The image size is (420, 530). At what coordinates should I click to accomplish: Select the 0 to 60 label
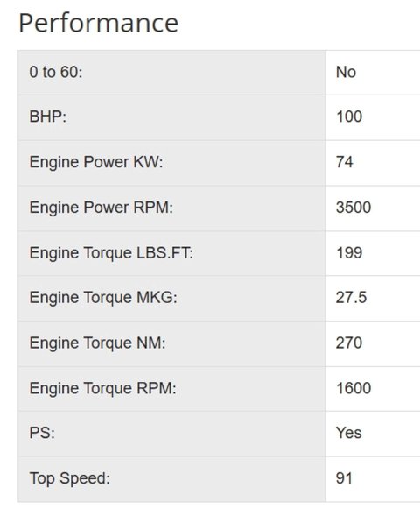click(x=56, y=72)
